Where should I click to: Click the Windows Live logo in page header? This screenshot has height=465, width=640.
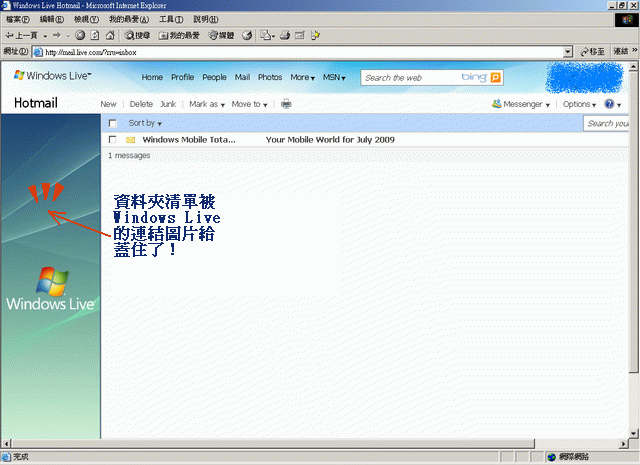[52, 76]
